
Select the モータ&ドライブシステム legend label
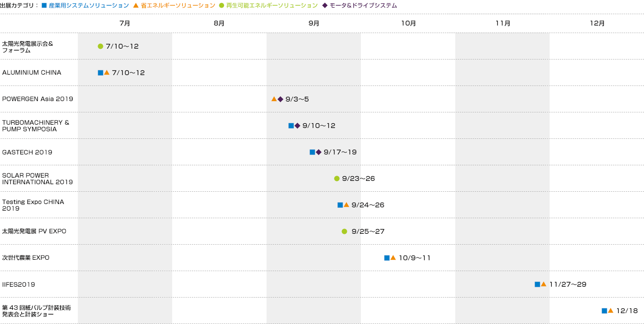[363, 6]
